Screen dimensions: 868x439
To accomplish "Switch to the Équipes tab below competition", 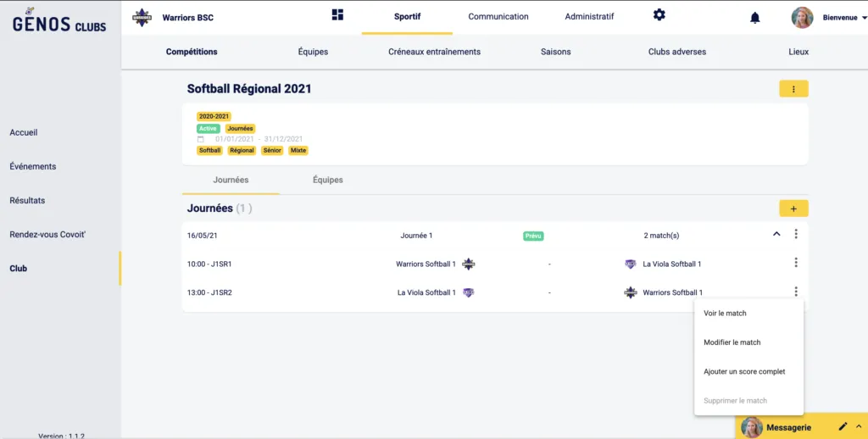I will [x=327, y=181].
